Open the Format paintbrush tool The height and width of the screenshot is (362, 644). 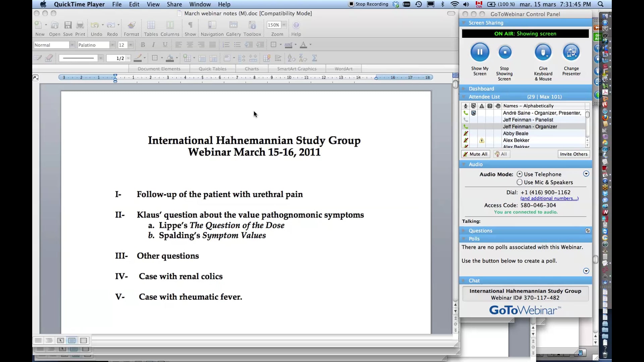[x=131, y=25]
